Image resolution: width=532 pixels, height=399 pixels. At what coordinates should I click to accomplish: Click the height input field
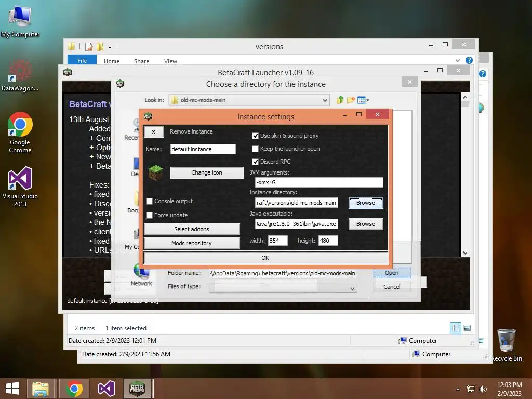pyautogui.click(x=328, y=241)
